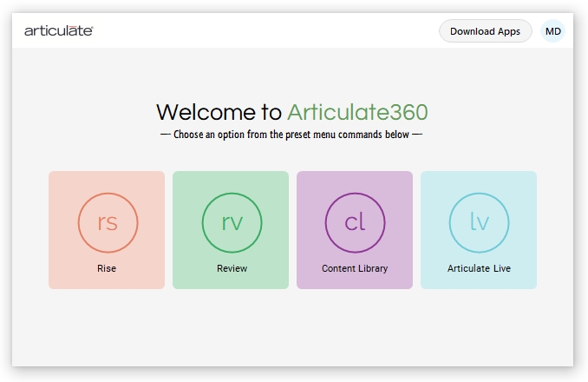Open the MD user profile avatar
The image size is (588, 382).
coord(552,31)
